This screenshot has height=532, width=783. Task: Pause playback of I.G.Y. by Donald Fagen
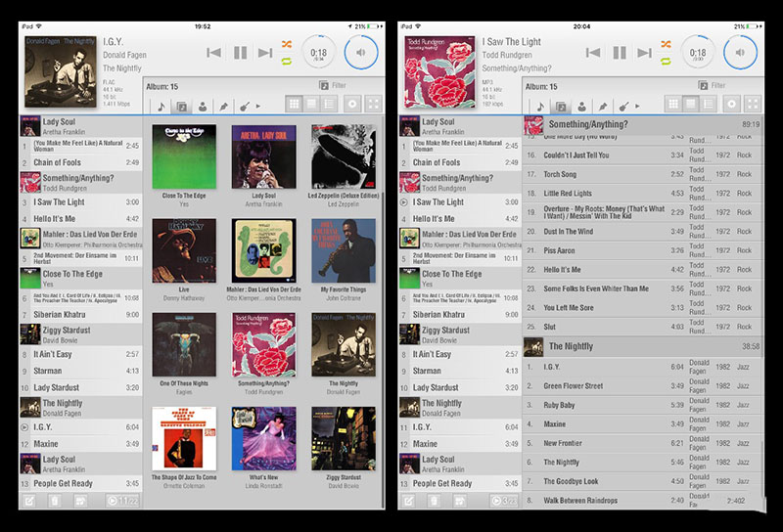point(240,53)
